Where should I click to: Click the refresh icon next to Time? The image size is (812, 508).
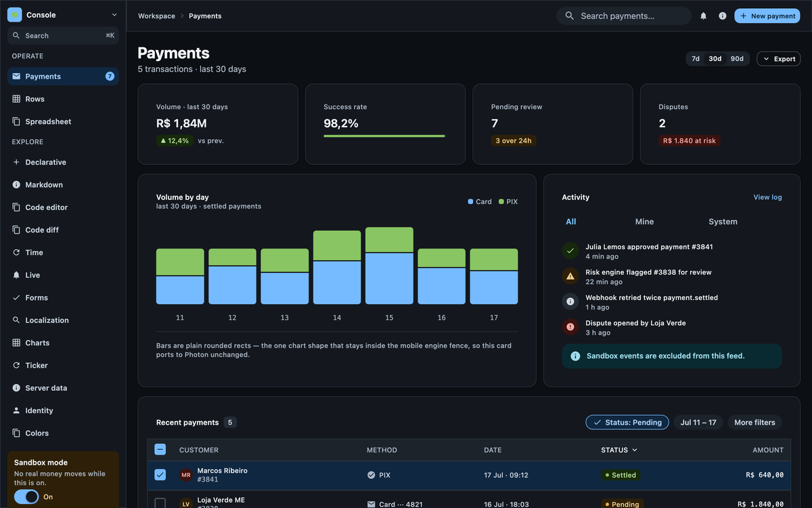pyautogui.click(x=16, y=253)
